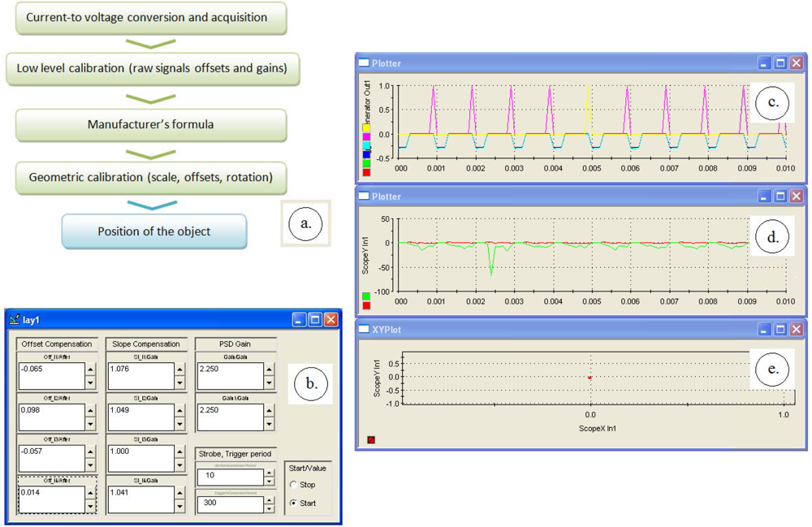The width and height of the screenshot is (812, 527).
Task: Click the -0.057 offset input field
Action: pos(52,458)
